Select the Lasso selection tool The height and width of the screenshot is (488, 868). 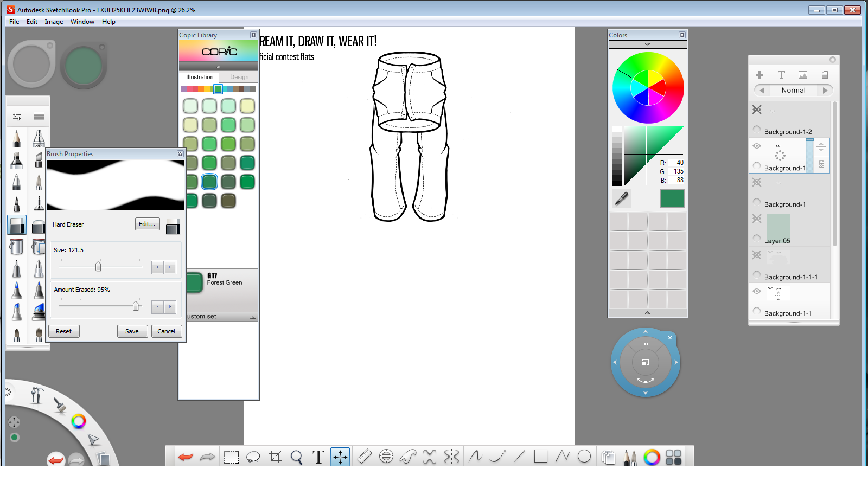[x=253, y=457]
